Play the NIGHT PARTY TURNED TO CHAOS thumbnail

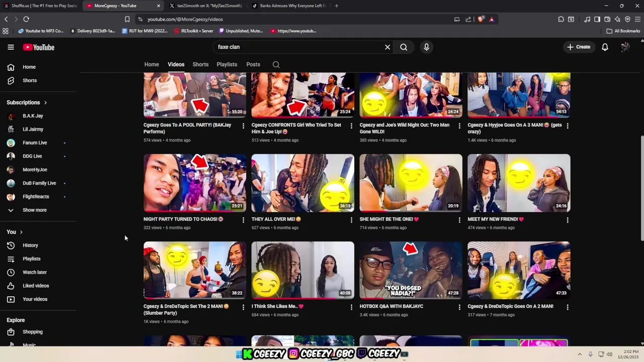pyautogui.click(x=195, y=183)
